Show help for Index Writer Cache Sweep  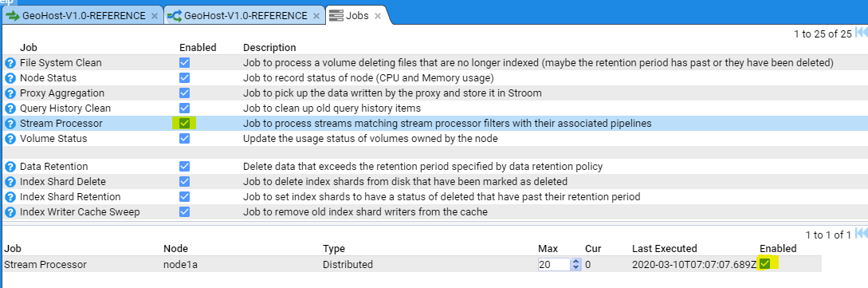pos(10,212)
